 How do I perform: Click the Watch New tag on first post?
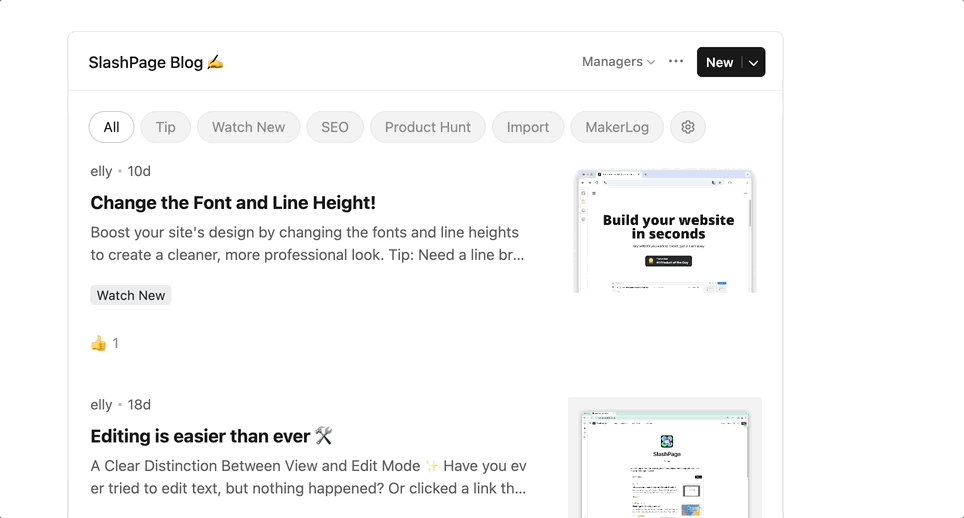pos(131,295)
